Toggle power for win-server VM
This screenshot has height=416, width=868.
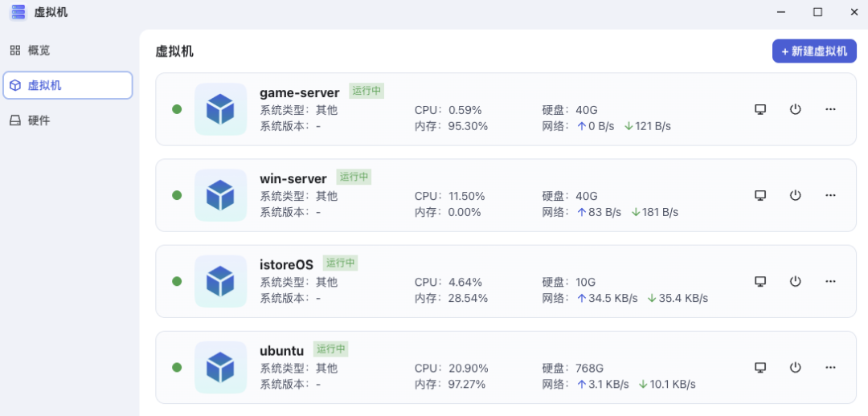tap(795, 195)
